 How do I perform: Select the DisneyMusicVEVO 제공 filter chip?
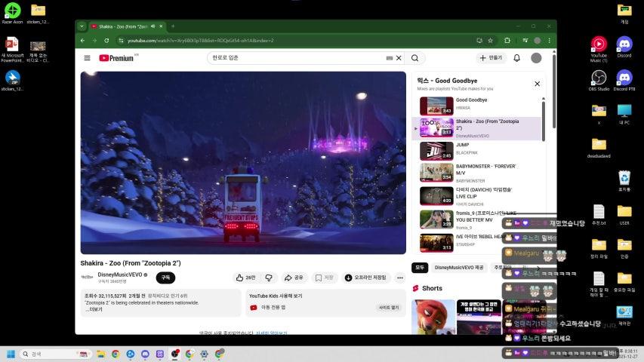[x=459, y=267]
